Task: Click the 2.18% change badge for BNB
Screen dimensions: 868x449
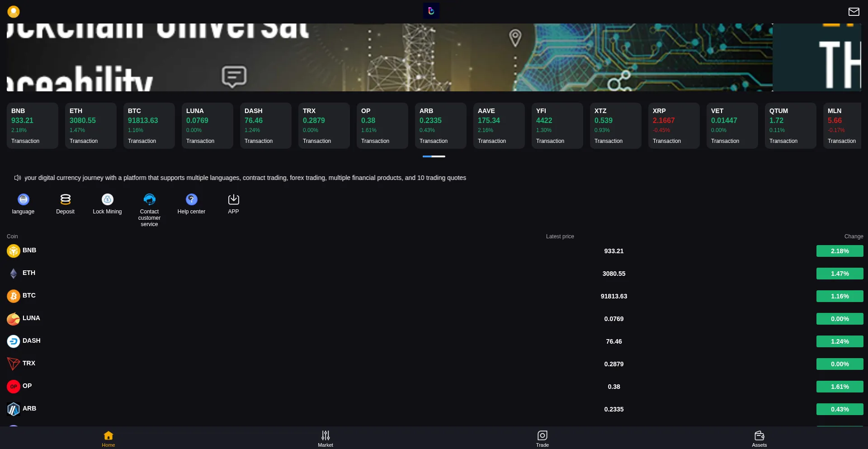Action: [840, 251]
